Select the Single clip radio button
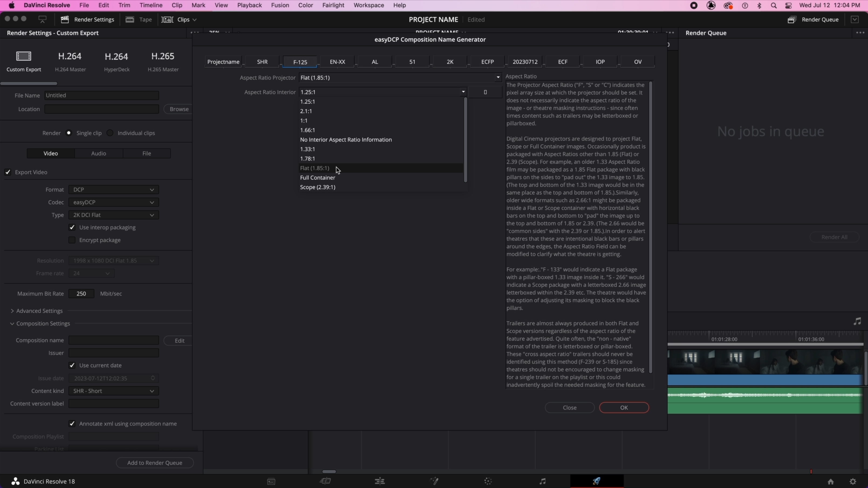 click(x=69, y=133)
